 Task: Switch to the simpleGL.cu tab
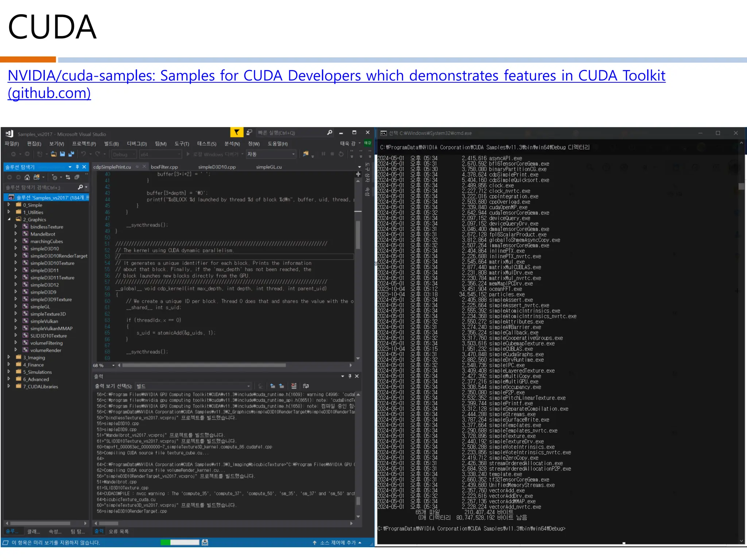pos(268,167)
